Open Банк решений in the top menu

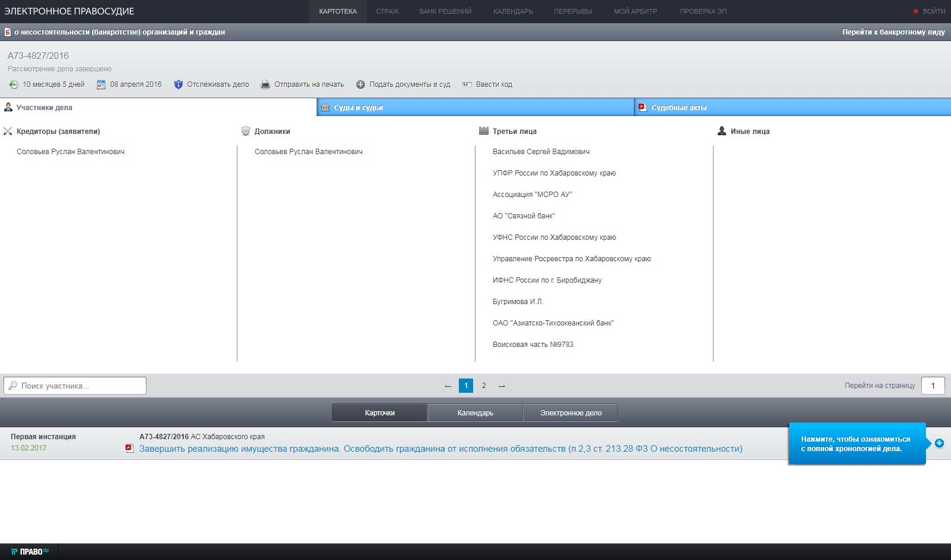[445, 11]
